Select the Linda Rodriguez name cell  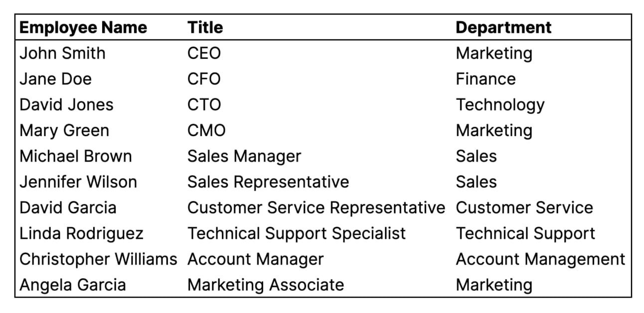click(x=81, y=234)
